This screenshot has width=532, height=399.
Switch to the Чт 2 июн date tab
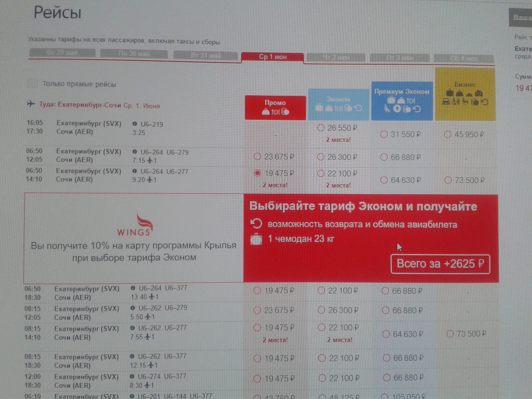pyautogui.click(x=336, y=57)
